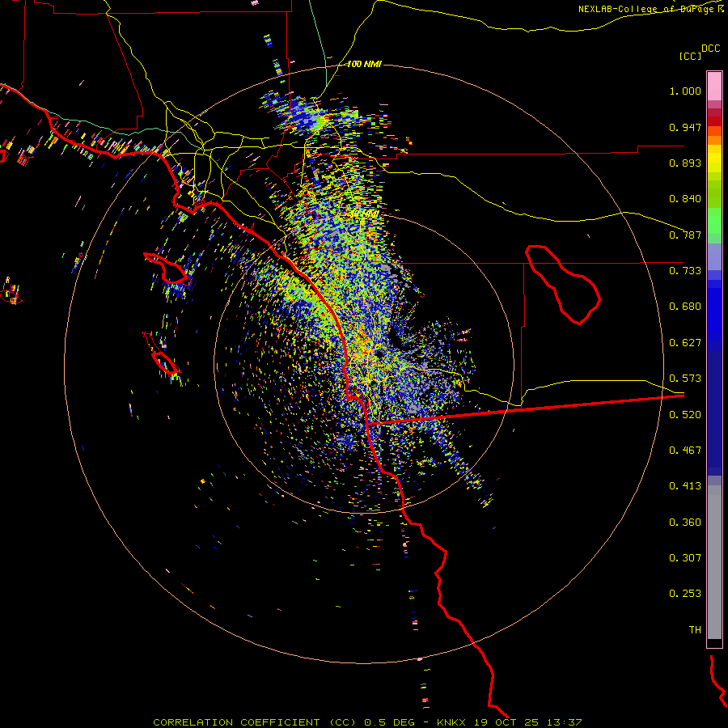
Task: Click the 19 OCT 25 date text
Action: pyautogui.click(x=506, y=722)
